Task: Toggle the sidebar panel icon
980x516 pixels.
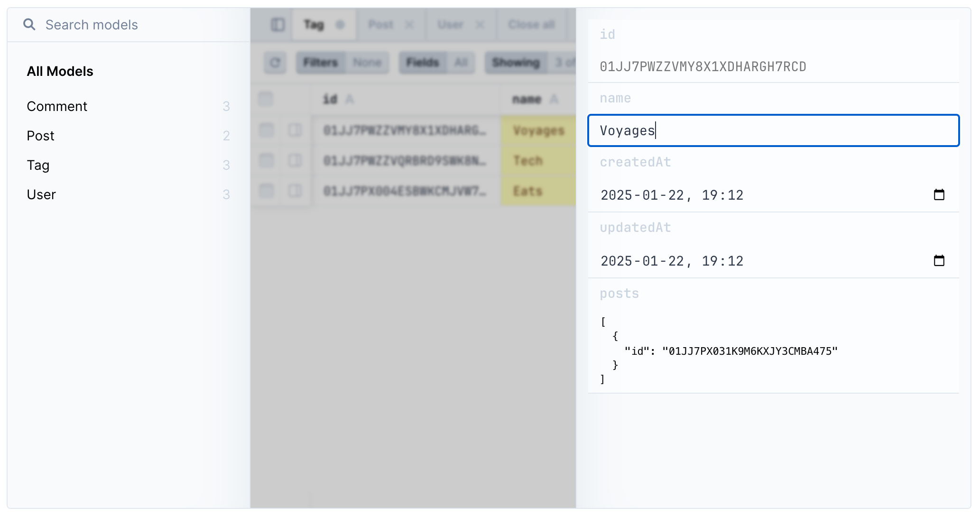Action: pyautogui.click(x=277, y=25)
